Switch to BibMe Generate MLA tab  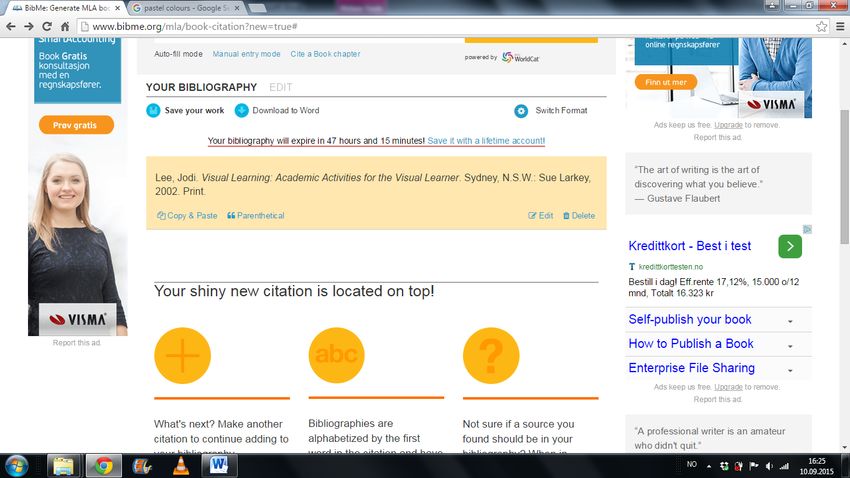pyautogui.click(x=66, y=8)
